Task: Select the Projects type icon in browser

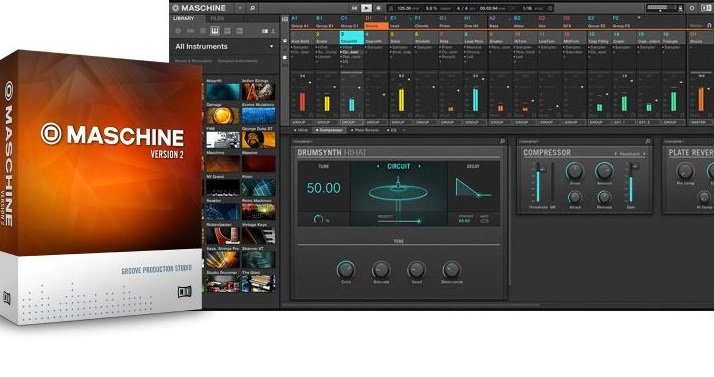Action: (178, 31)
